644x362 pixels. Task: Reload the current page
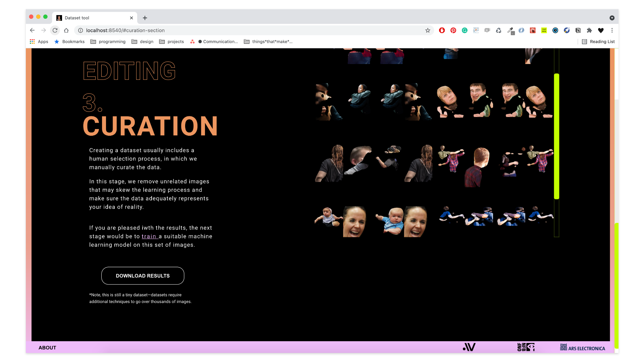pos(55,30)
